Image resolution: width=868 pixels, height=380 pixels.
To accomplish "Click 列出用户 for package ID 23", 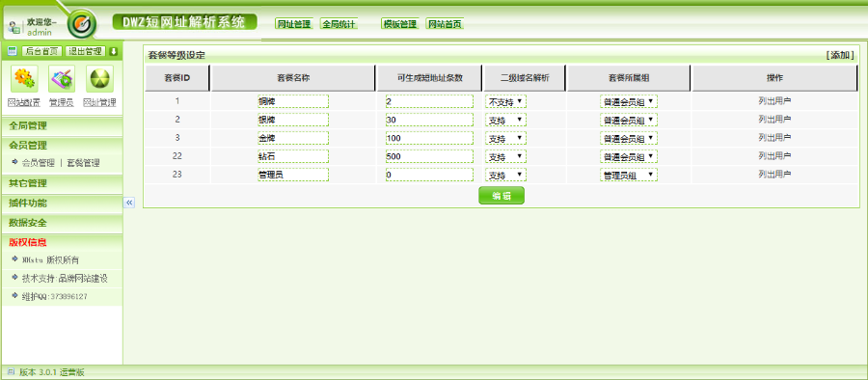I will 774,175.
